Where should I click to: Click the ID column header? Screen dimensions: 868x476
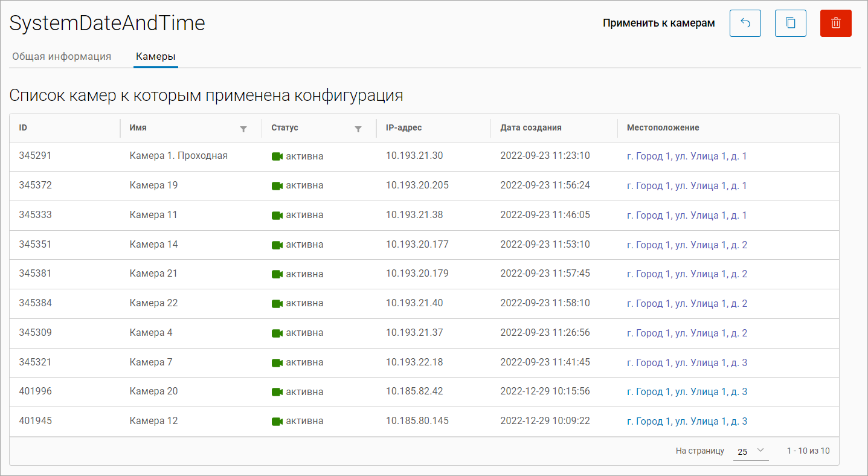(x=23, y=128)
